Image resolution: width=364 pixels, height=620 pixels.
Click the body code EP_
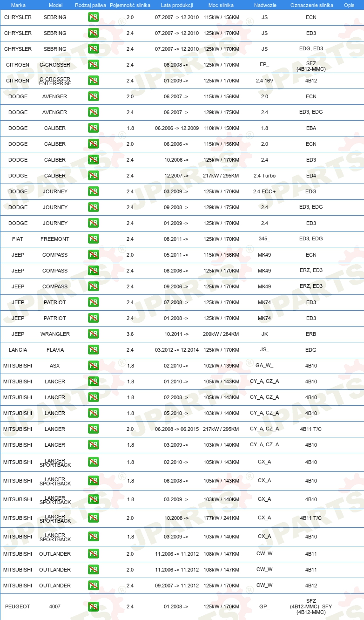[x=264, y=65]
